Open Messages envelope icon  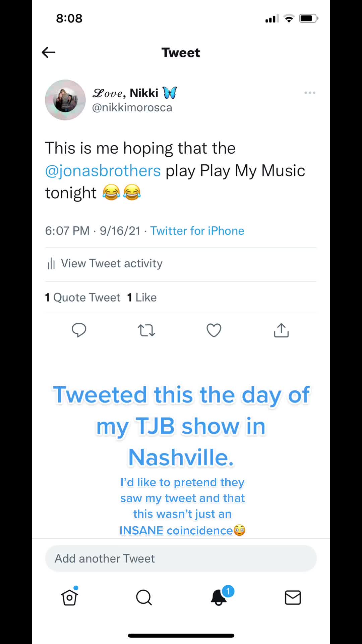(293, 597)
